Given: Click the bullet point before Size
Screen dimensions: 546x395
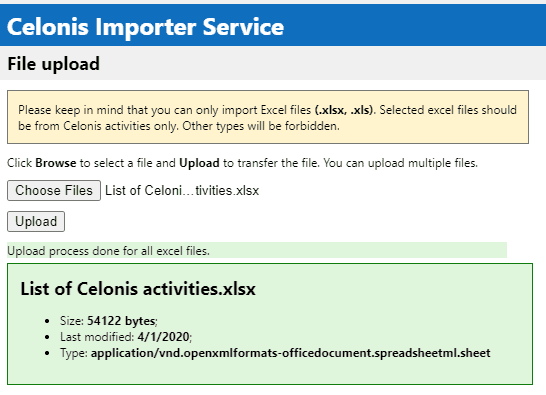Looking at the screenshot, I should tap(47, 321).
